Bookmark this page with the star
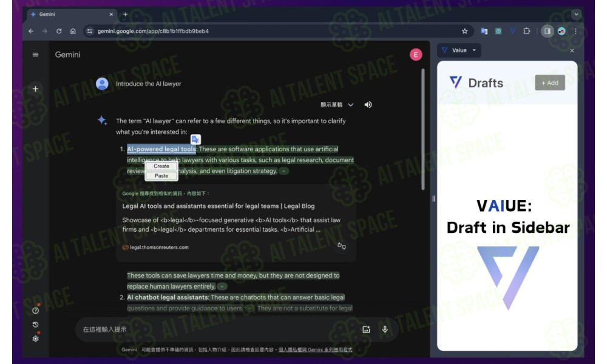 click(x=464, y=31)
